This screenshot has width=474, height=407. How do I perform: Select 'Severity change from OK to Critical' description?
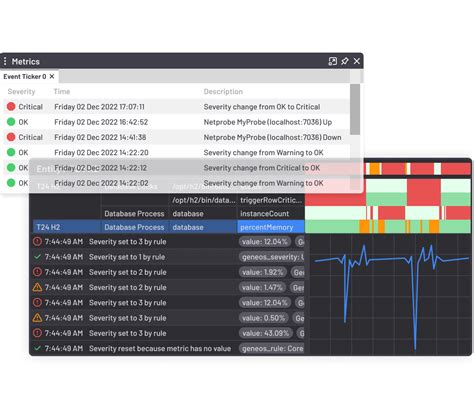click(262, 107)
